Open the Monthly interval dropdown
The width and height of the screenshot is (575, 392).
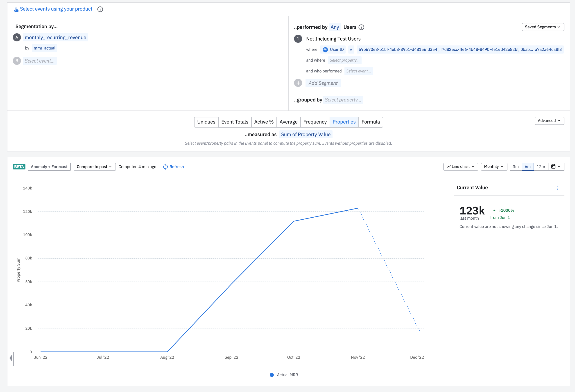click(x=494, y=167)
